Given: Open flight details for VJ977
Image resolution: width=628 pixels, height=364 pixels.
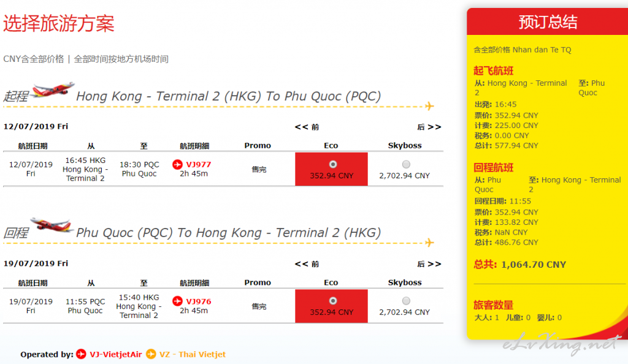Looking at the screenshot, I should [x=199, y=164].
